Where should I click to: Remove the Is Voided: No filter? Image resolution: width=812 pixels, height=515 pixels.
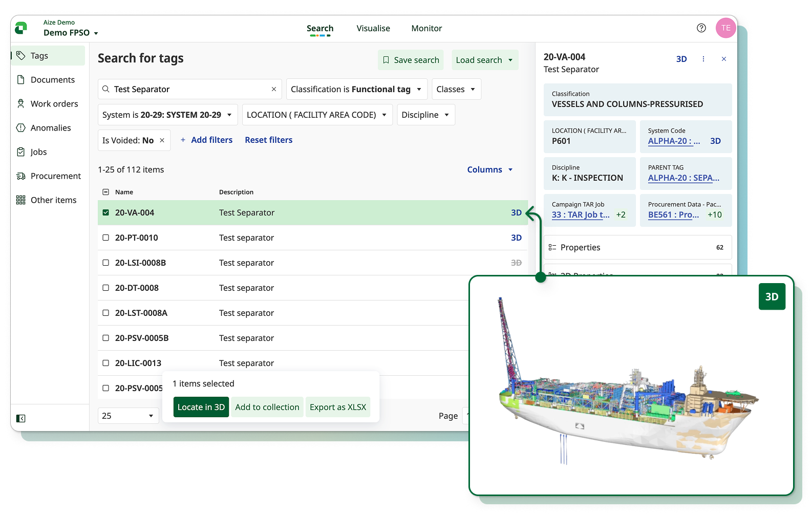pos(162,140)
